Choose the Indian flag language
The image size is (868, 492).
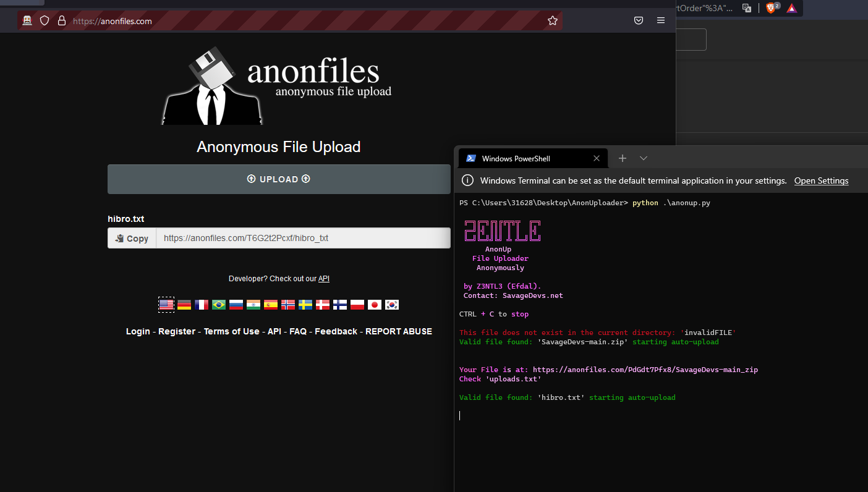(253, 305)
